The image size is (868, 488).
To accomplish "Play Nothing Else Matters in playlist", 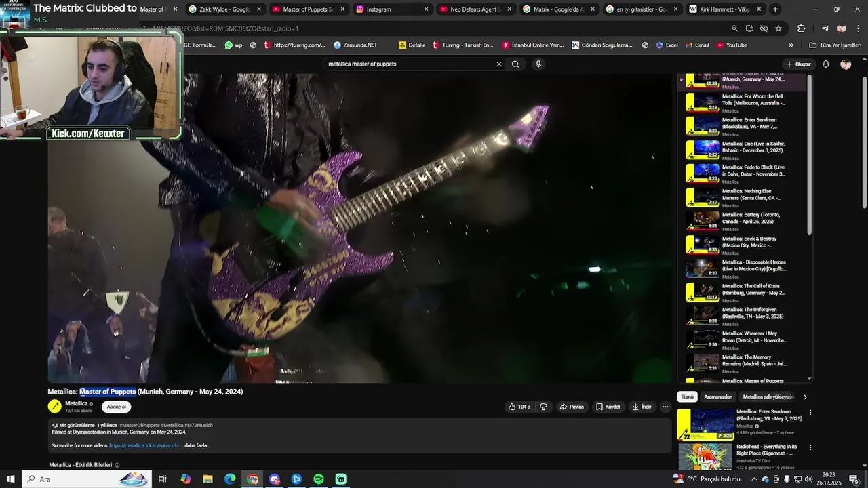I will [x=743, y=198].
